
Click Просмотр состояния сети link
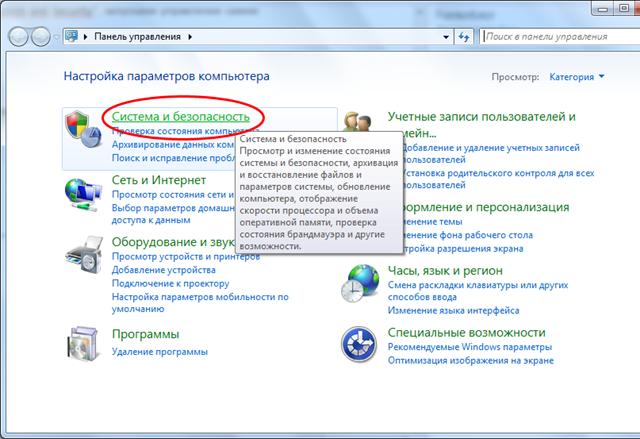pos(173,195)
